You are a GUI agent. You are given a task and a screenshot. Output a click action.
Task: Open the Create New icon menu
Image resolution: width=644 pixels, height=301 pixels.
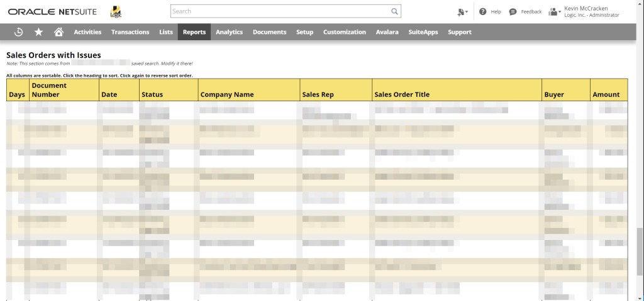pos(462,11)
